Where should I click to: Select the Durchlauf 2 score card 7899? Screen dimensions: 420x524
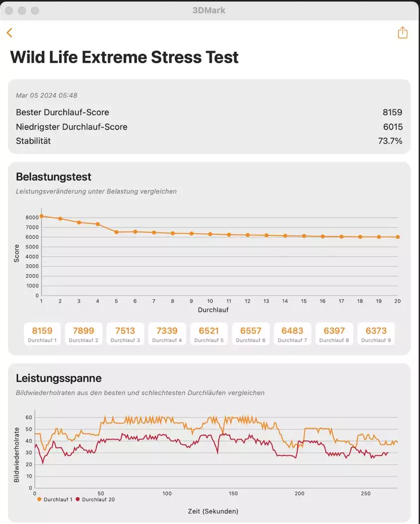pyautogui.click(x=84, y=334)
